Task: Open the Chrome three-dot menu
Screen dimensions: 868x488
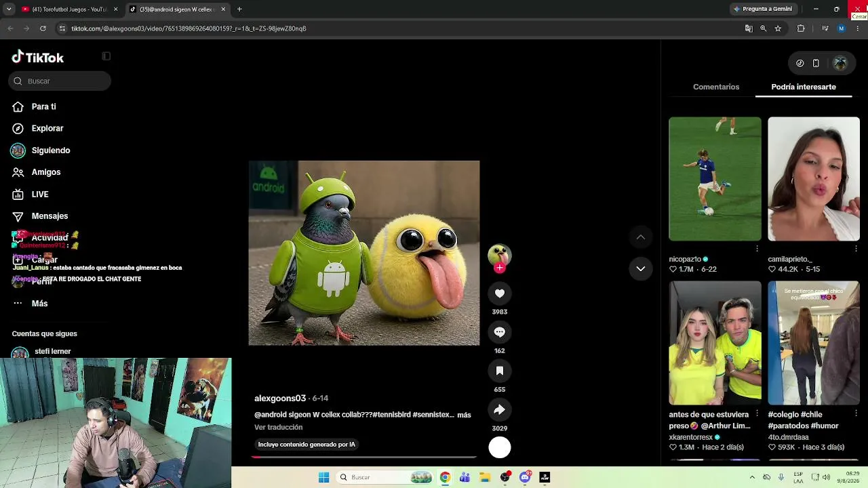Action: click(x=858, y=28)
